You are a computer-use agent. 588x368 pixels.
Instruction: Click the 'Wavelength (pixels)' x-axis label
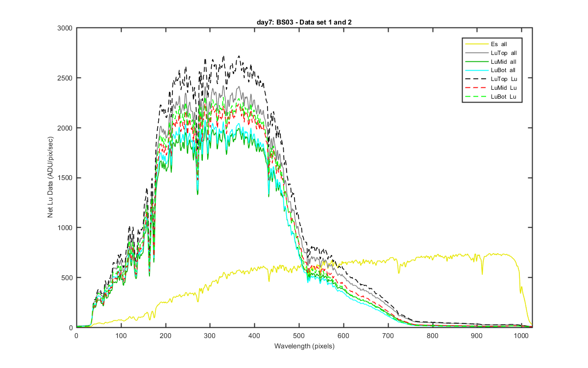(x=304, y=346)
